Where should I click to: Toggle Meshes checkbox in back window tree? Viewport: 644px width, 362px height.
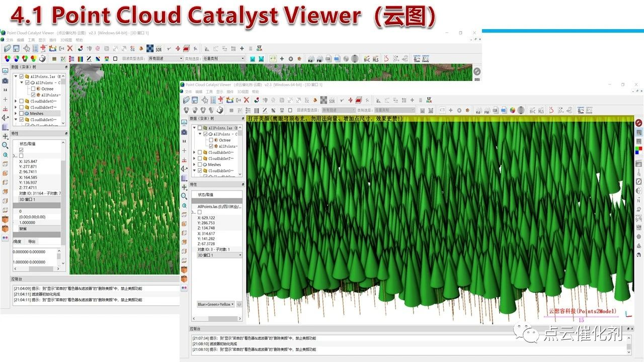coord(21,113)
